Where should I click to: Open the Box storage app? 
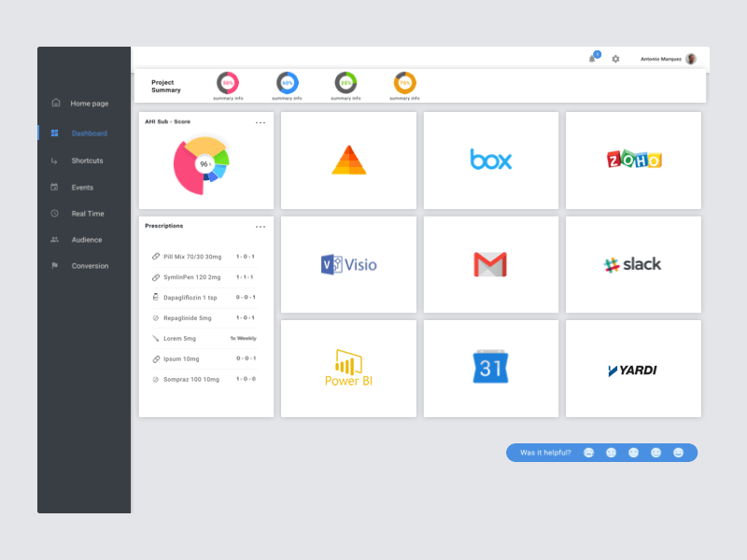pyautogui.click(x=490, y=160)
